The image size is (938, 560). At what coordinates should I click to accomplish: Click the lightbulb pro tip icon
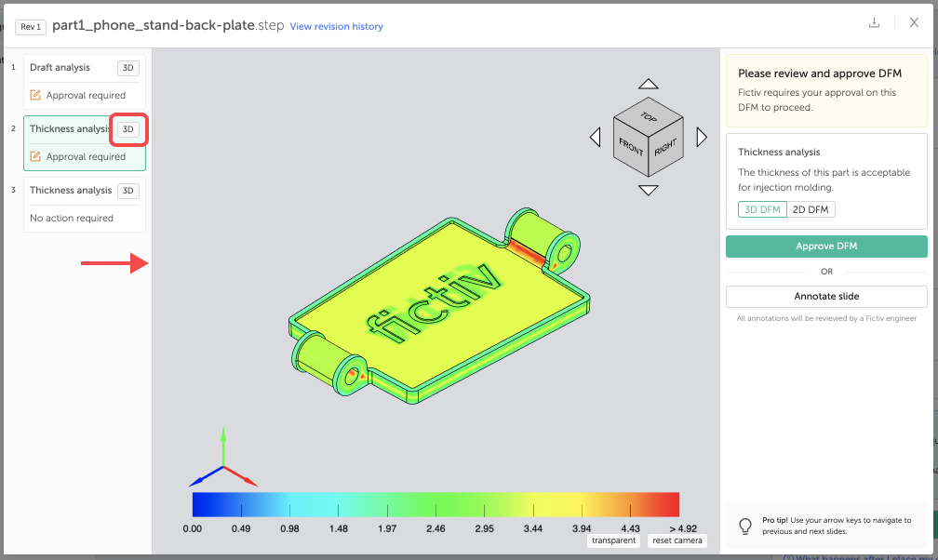(744, 526)
